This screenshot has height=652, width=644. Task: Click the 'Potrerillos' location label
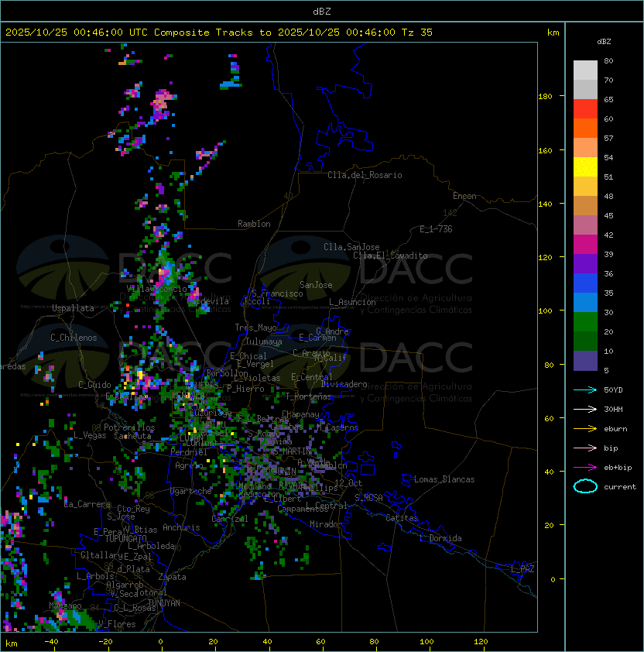[129, 427]
